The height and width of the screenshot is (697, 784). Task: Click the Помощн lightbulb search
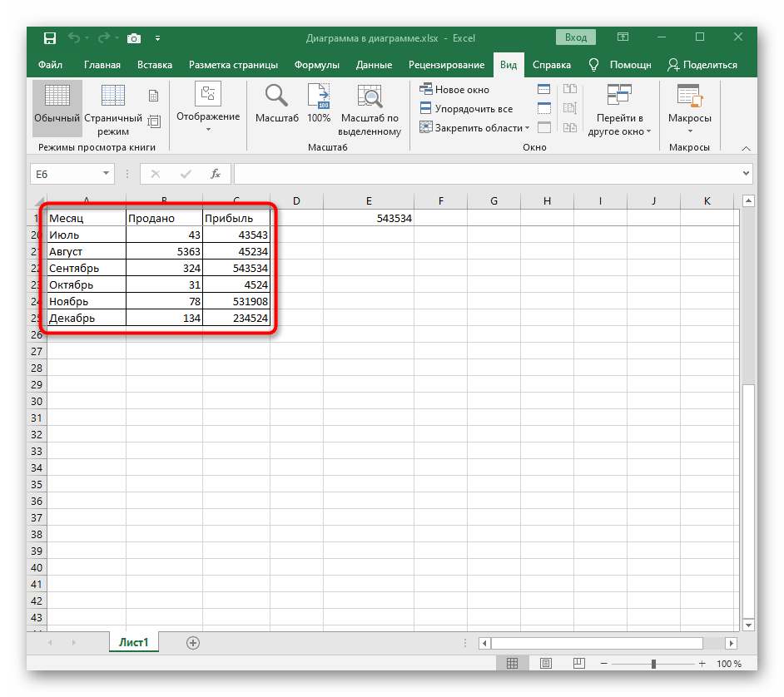[620, 65]
